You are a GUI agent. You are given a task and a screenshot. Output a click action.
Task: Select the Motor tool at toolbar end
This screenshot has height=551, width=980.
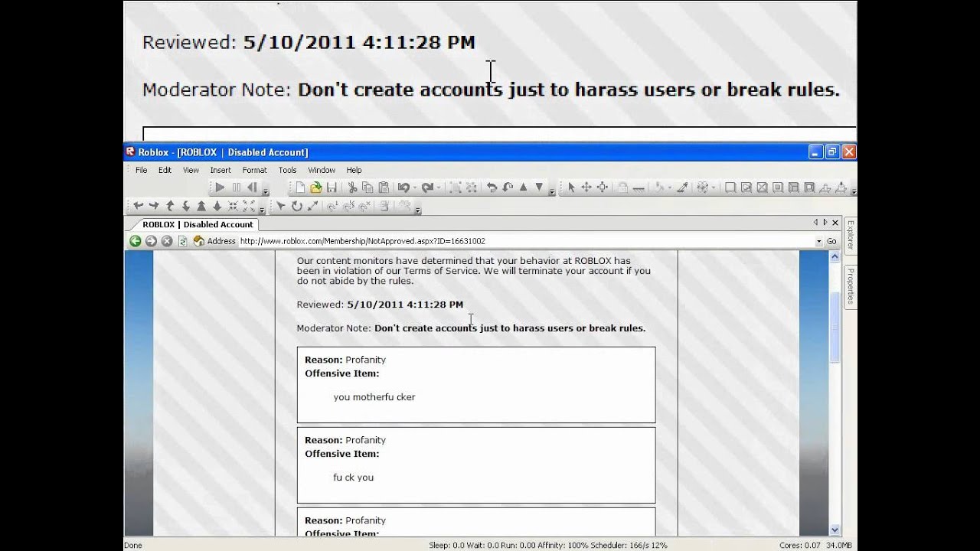point(840,187)
